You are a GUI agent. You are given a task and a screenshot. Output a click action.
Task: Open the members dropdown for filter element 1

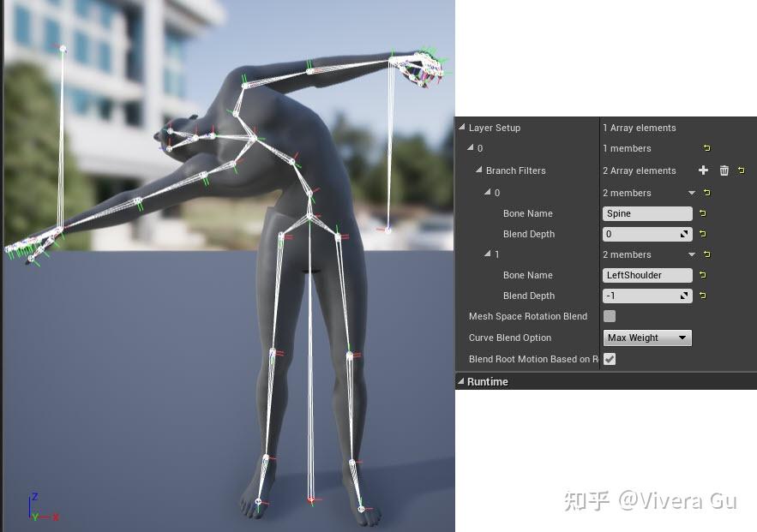point(691,254)
